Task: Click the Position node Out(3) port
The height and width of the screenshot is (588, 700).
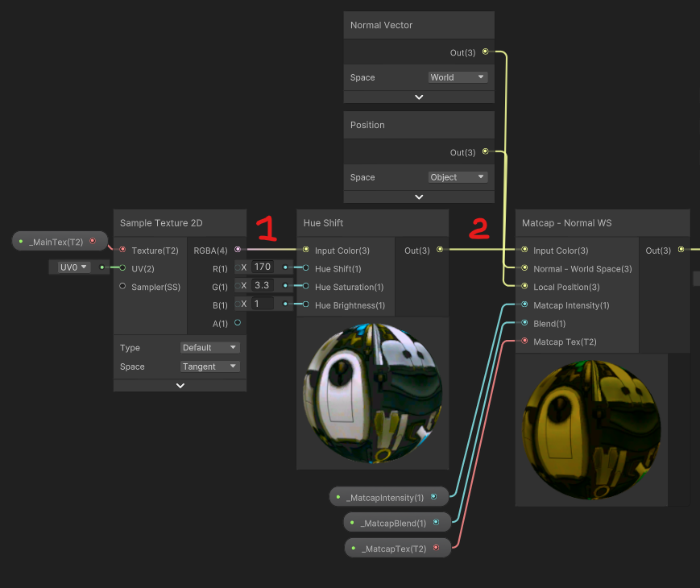Action: coord(485,151)
